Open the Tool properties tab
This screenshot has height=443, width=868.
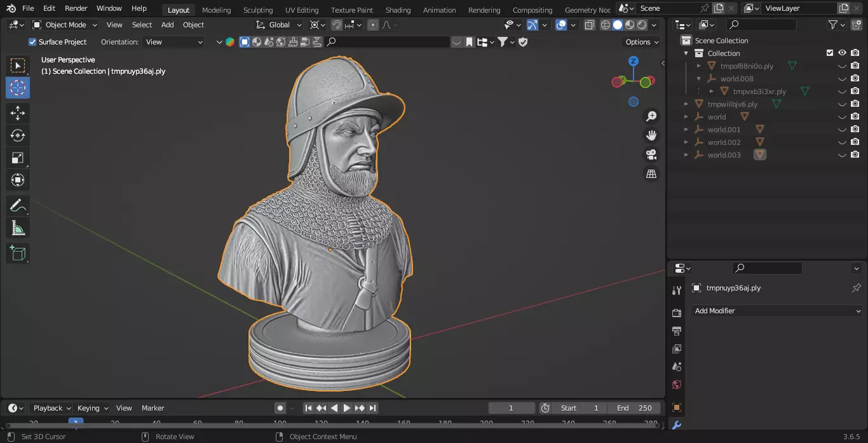point(677,290)
